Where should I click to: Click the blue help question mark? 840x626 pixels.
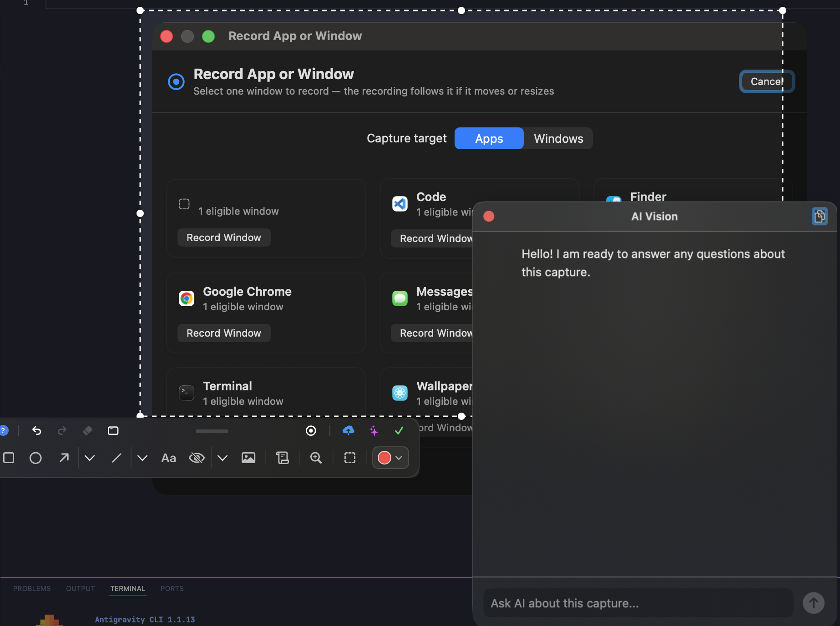3,430
